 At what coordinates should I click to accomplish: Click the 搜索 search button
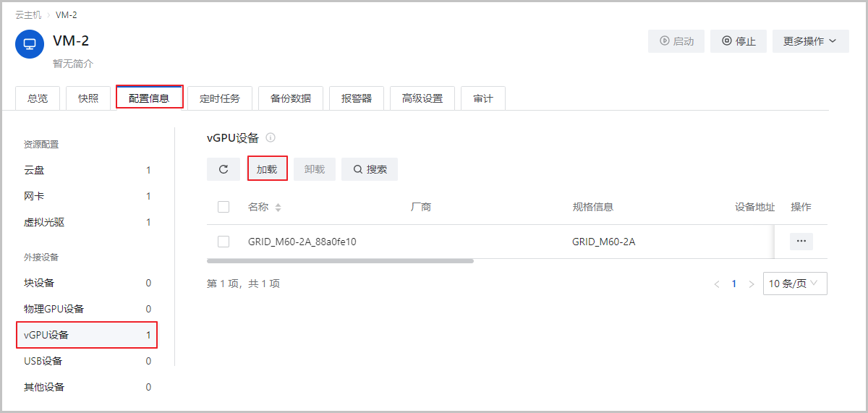tap(370, 169)
